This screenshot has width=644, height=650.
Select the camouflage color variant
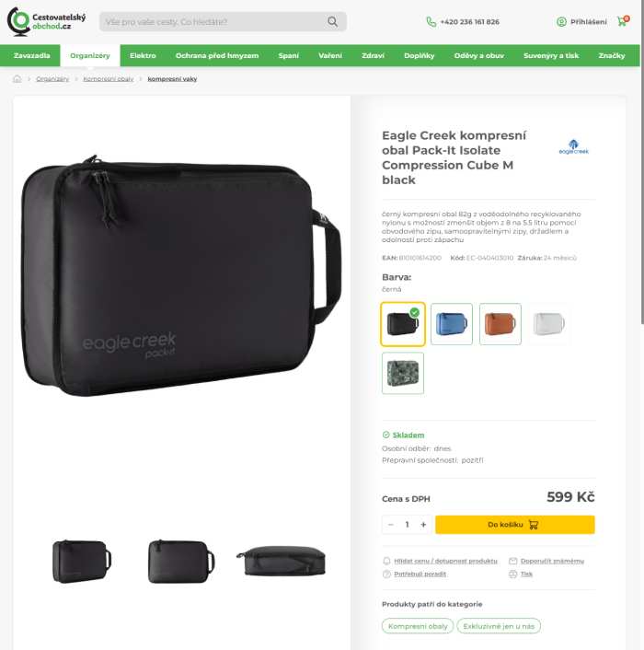[403, 373]
